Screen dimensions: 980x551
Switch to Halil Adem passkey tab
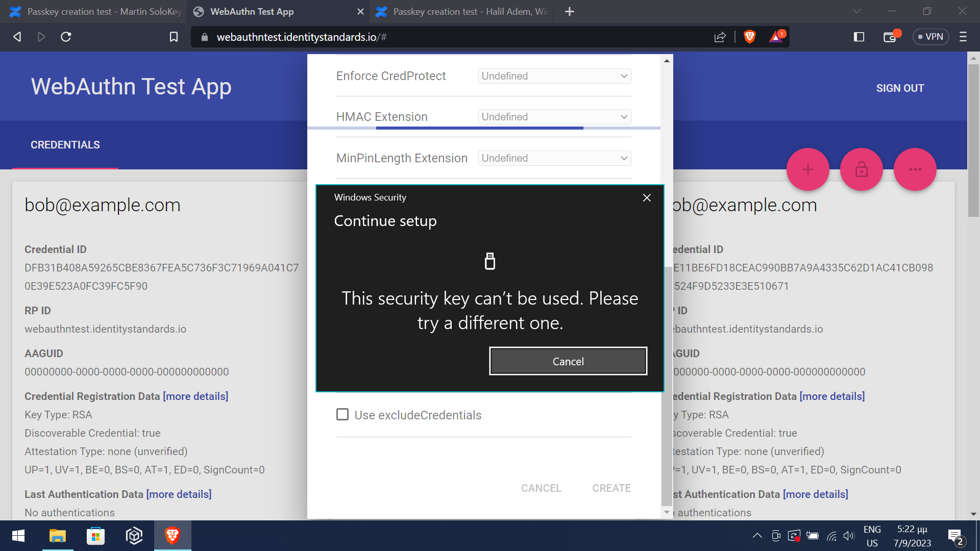pyautogui.click(x=462, y=11)
